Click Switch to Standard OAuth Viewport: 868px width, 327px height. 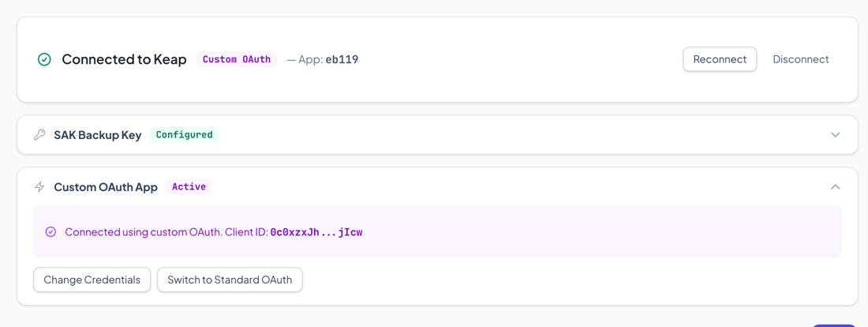tap(230, 280)
